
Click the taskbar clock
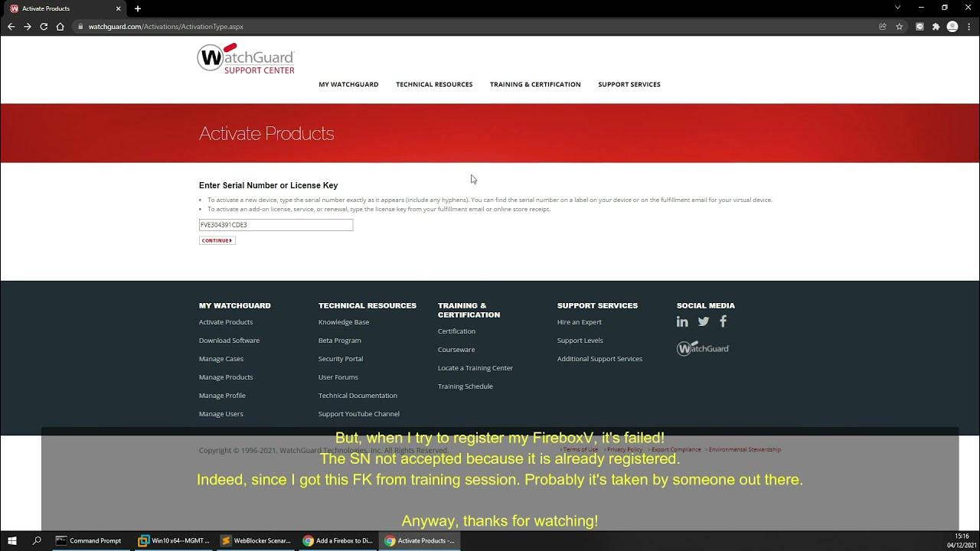coord(962,540)
